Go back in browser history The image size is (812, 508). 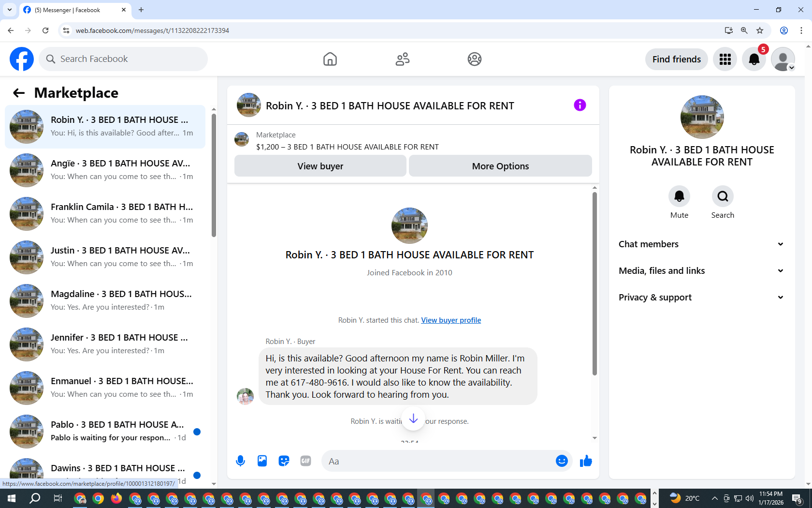pyautogui.click(x=11, y=30)
